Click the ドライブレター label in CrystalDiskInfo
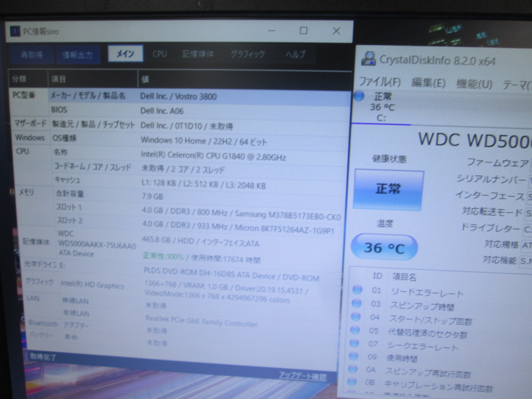The height and width of the screenshot is (399, 532). [x=490, y=228]
